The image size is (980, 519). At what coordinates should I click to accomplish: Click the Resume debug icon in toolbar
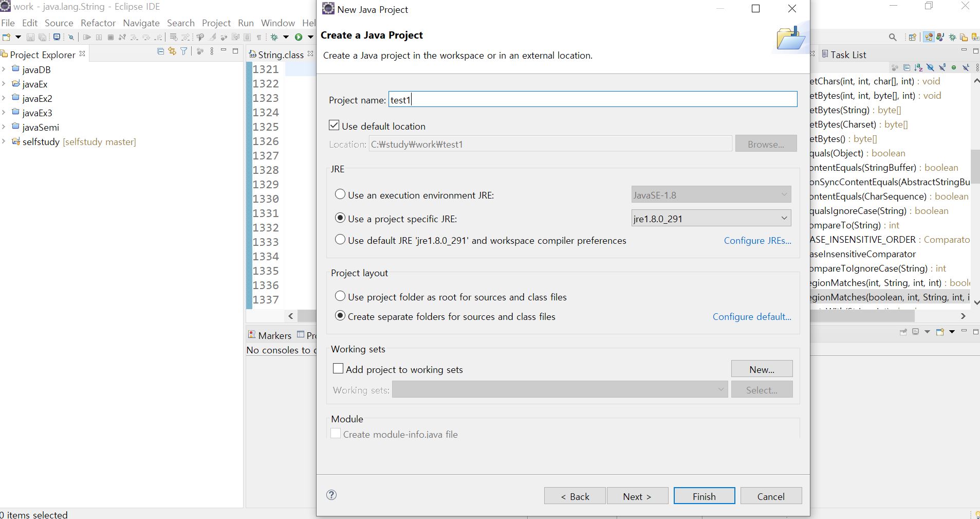(87, 37)
